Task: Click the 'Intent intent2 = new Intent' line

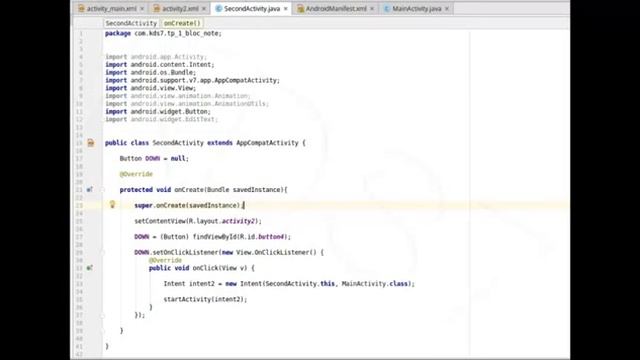Action: pos(289,284)
